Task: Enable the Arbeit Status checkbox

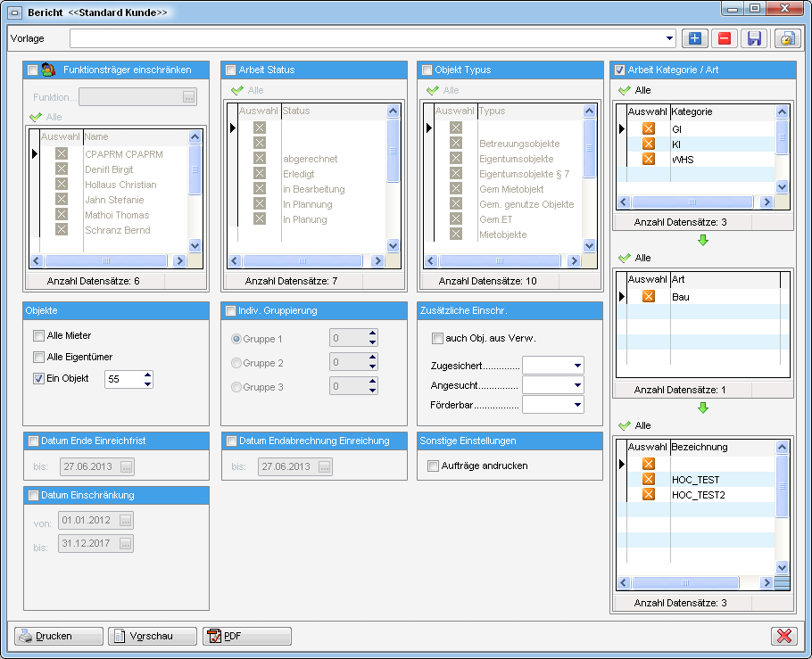Action: click(231, 70)
